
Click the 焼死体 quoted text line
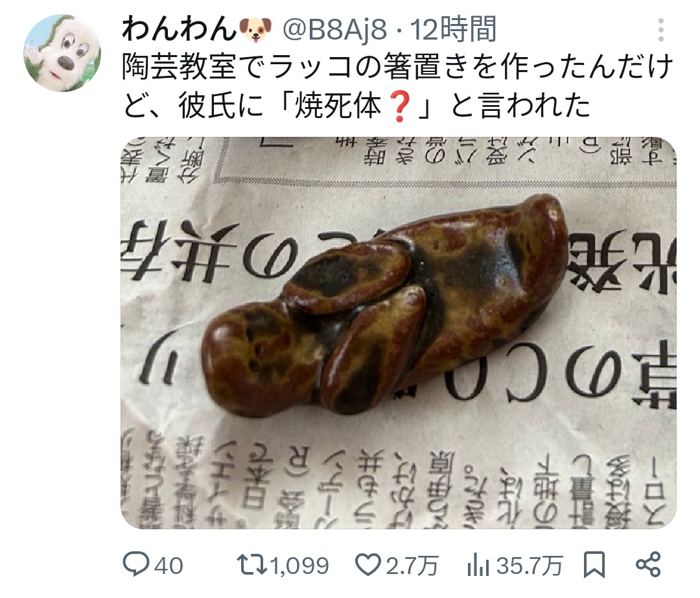(356, 107)
